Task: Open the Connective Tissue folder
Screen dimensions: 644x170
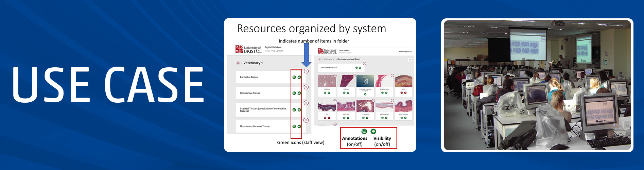Action: (x=250, y=93)
